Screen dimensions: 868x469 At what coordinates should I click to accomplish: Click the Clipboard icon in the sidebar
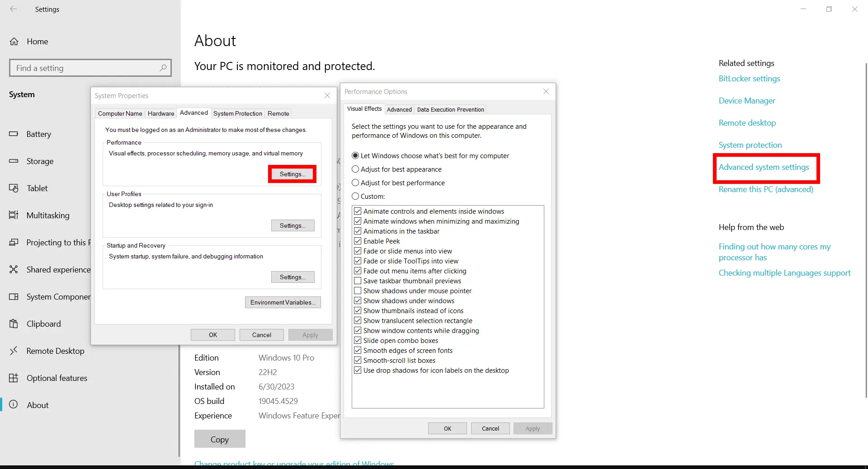[x=14, y=324]
